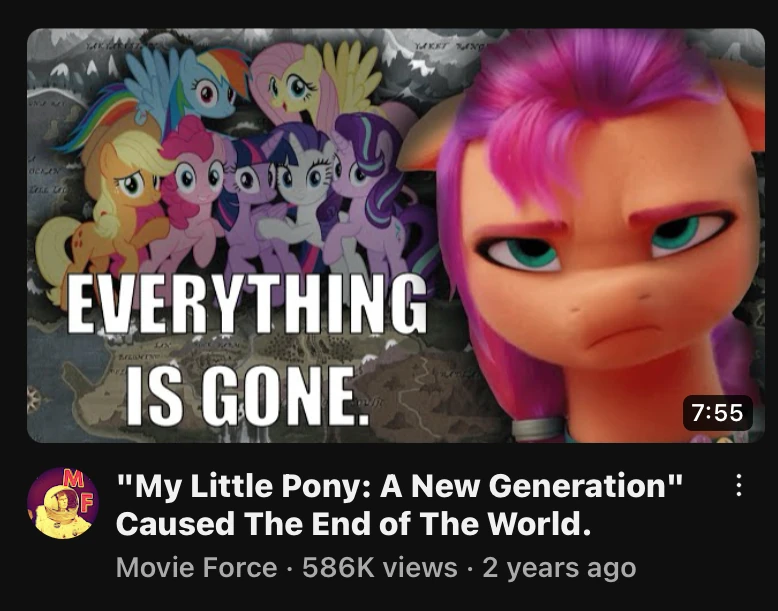778x611 pixels.
Task: Click the red MF letters on the avatar
Action: [x=77, y=491]
